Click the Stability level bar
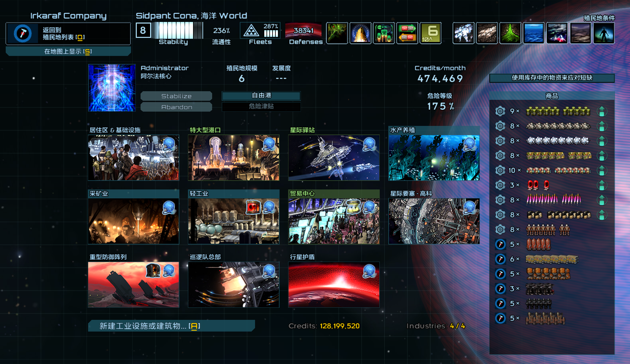The height and width of the screenshot is (364, 630). tap(177, 31)
